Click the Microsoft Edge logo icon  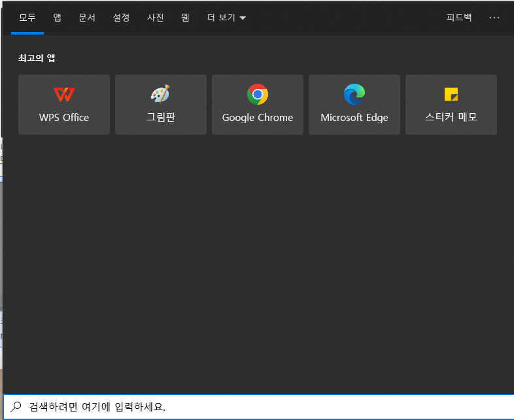coord(354,94)
